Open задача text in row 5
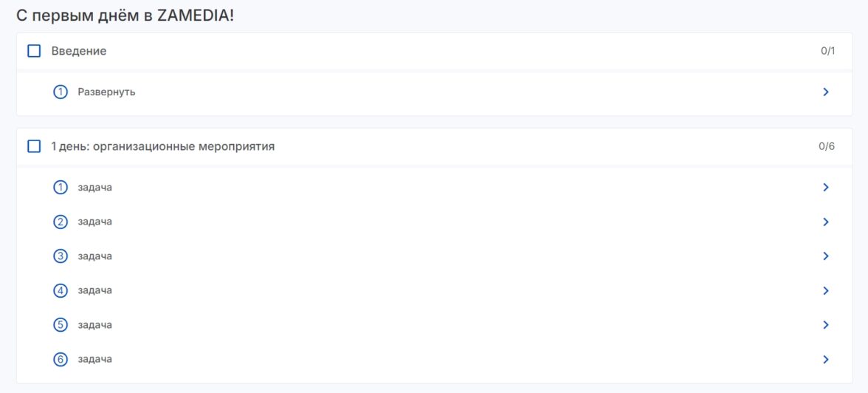Image resolution: width=868 pixels, height=393 pixels. point(94,325)
